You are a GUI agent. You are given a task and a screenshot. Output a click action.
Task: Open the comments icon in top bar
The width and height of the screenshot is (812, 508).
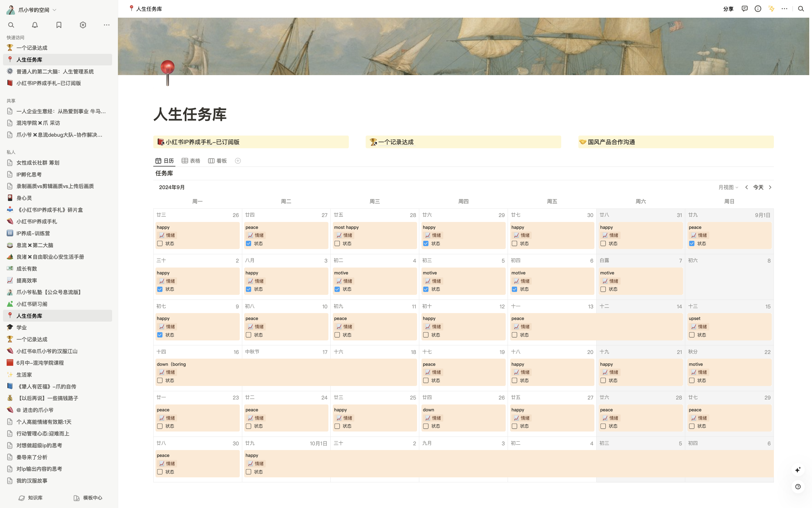744,9
